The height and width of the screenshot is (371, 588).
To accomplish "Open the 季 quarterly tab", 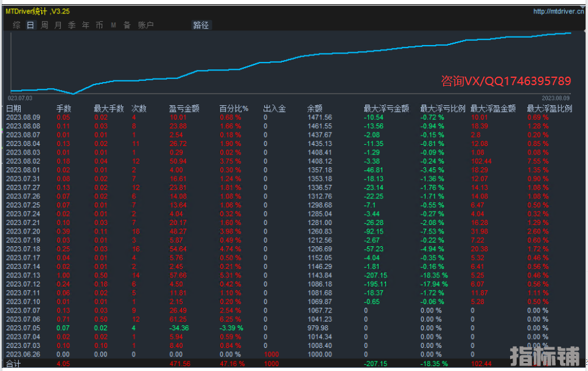I will 72,25.
